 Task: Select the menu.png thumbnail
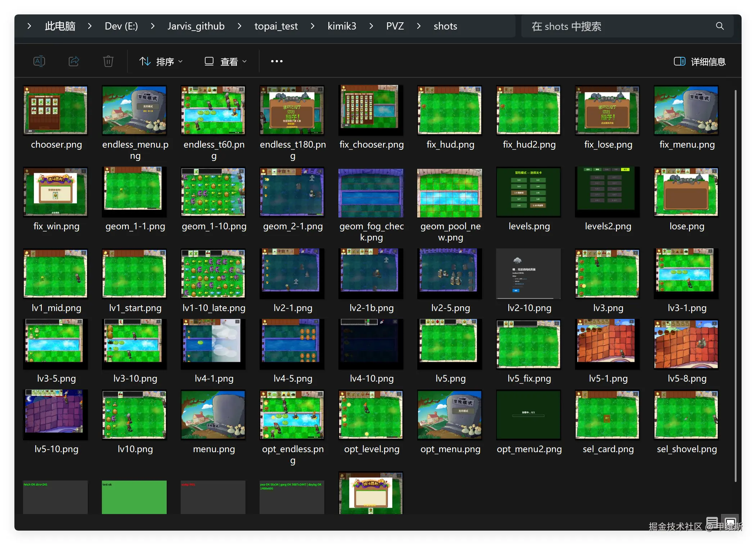pyautogui.click(x=213, y=415)
